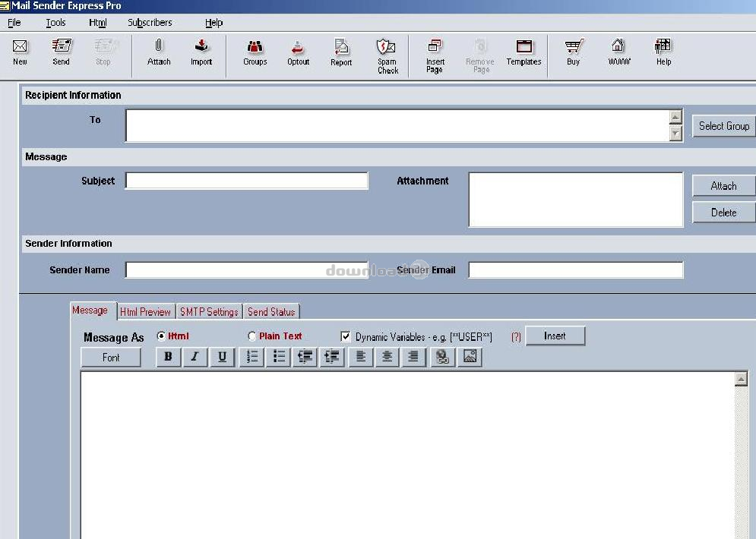The width and height of the screenshot is (756, 539).
Task: Open the Help menu
Action: (214, 23)
